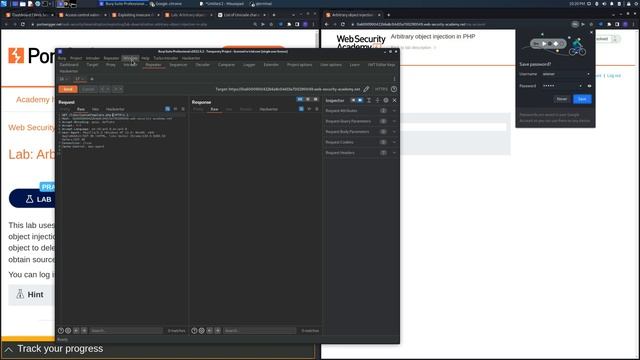640x360 pixels.
Task: Expand Request Attributes section
Action: click(x=361, y=111)
